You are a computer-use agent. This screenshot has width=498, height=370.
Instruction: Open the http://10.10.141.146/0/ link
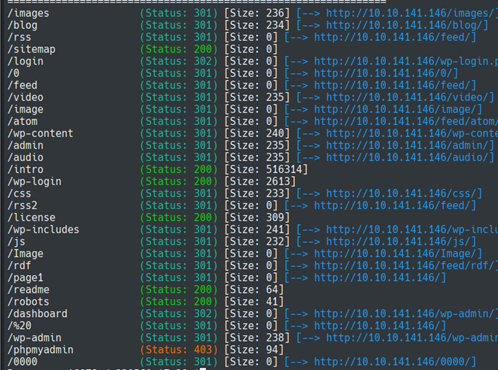point(383,73)
